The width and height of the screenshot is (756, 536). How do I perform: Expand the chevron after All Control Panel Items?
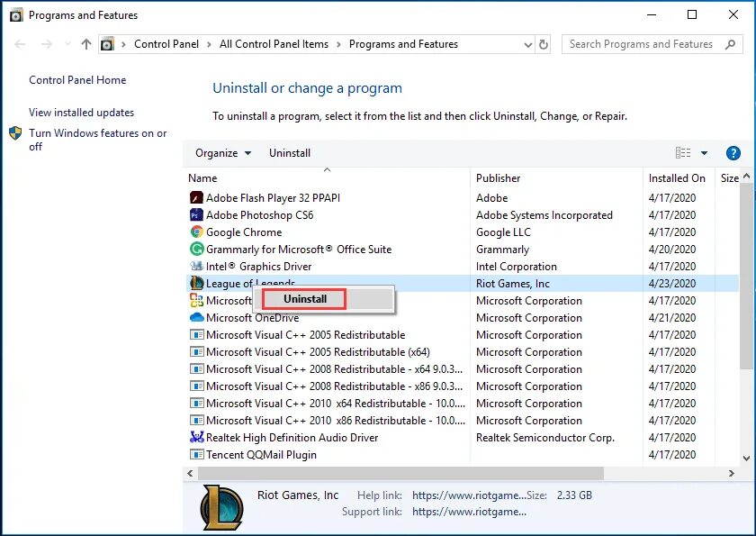pos(338,44)
